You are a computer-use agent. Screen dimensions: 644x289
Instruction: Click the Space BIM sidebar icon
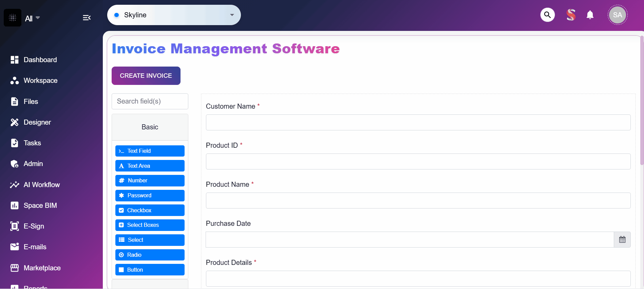[x=15, y=205]
